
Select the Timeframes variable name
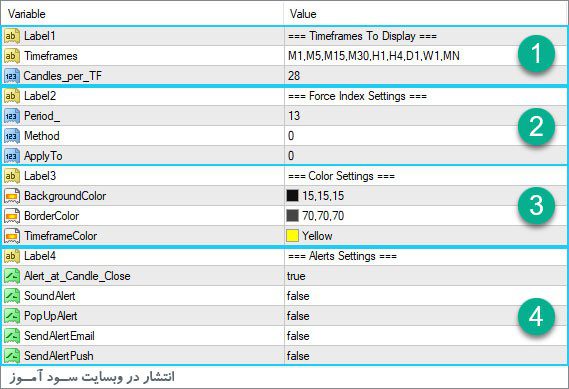click(x=51, y=56)
